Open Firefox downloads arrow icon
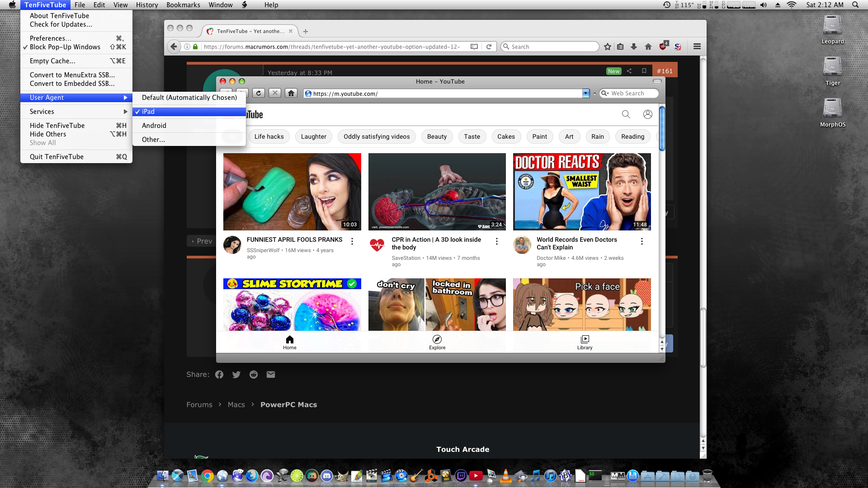Image resolution: width=868 pixels, height=488 pixels. coord(634,47)
